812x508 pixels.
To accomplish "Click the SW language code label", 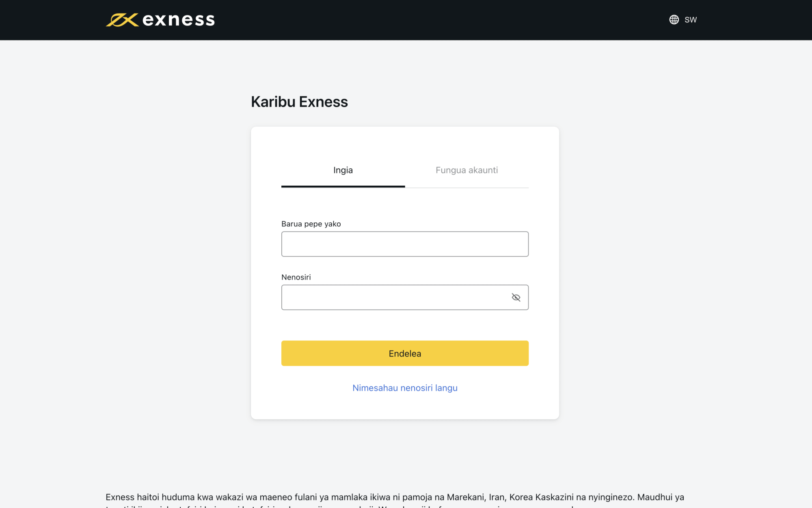I will [x=691, y=20].
